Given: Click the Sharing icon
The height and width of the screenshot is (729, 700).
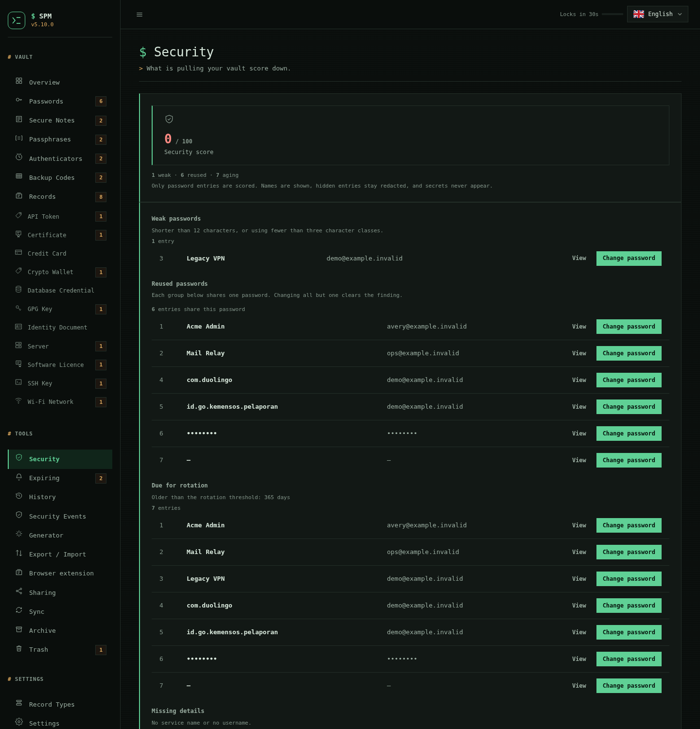Looking at the screenshot, I should pos(19,591).
